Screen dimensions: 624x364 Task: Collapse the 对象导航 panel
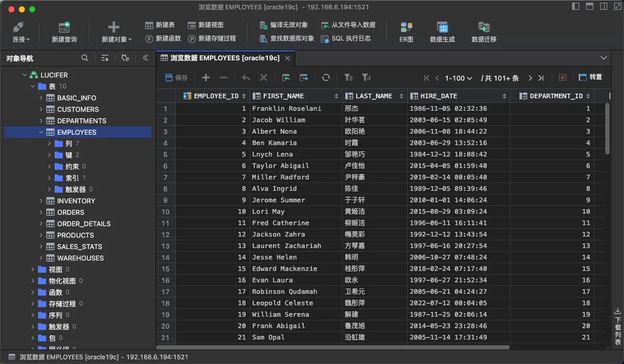pos(145,58)
